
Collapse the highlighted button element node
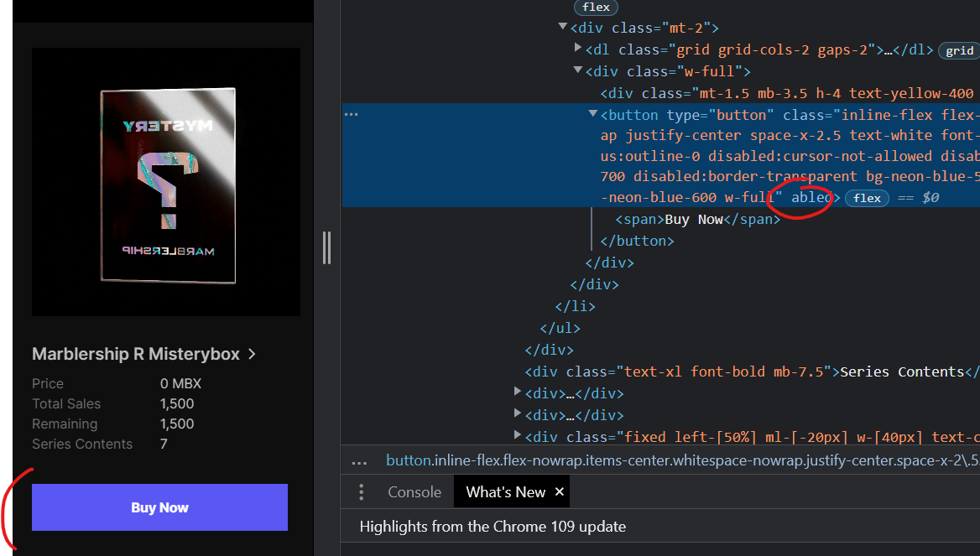(593, 114)
